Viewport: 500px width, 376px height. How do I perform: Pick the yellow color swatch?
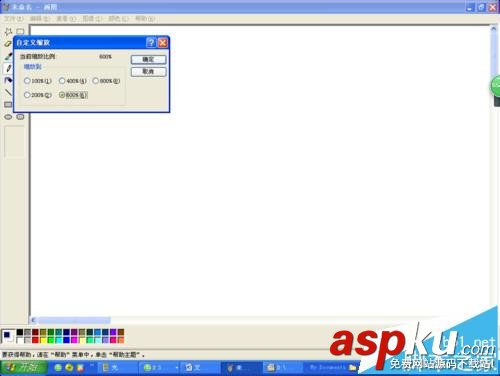point(43,340)
